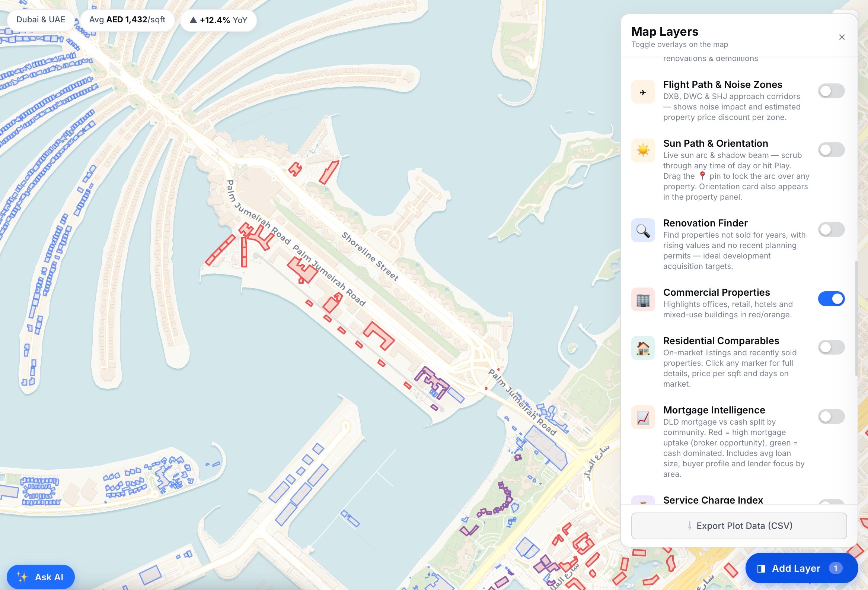Click Commercial Properties description text
This screenshot has height=590, width=868.
[x=728, y=310]
